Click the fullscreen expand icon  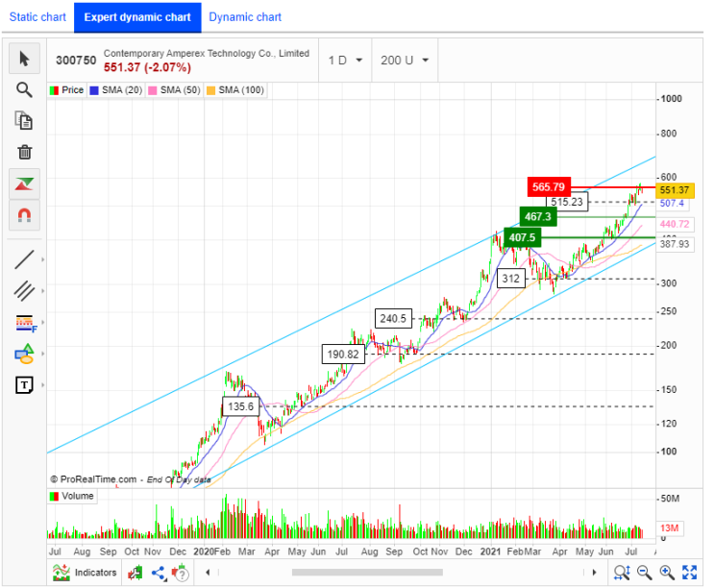[x=689, y=573]
